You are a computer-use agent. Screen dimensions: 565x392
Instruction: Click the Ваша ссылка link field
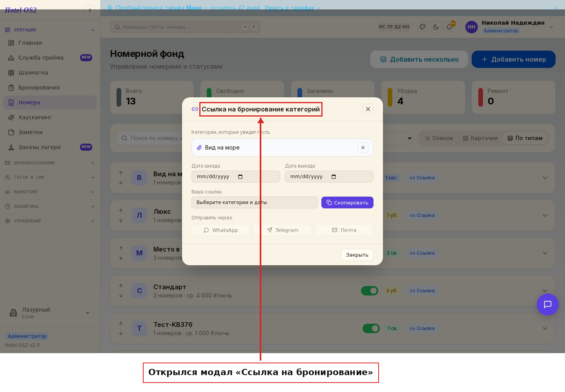255,202
